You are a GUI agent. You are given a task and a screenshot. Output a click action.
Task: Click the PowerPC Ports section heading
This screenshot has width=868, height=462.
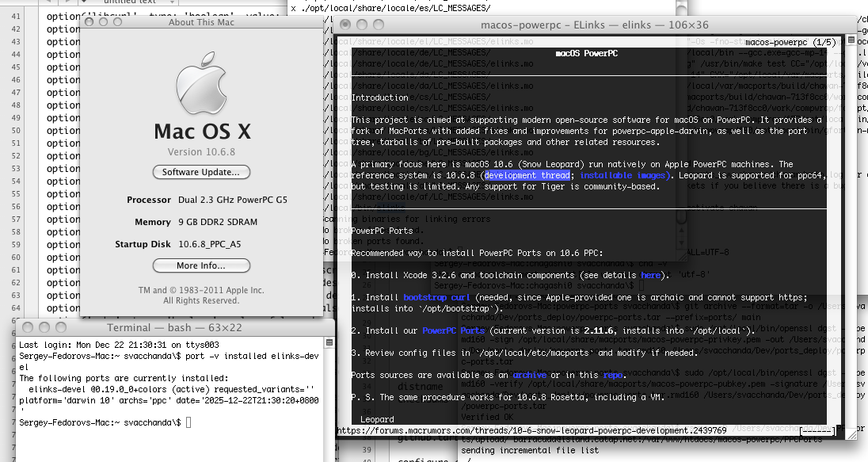tap(382, 231)
